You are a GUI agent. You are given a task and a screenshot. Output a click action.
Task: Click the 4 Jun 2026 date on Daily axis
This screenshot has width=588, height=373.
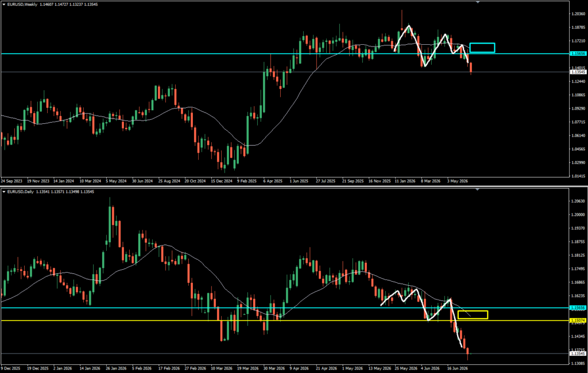tap(431, 368)
